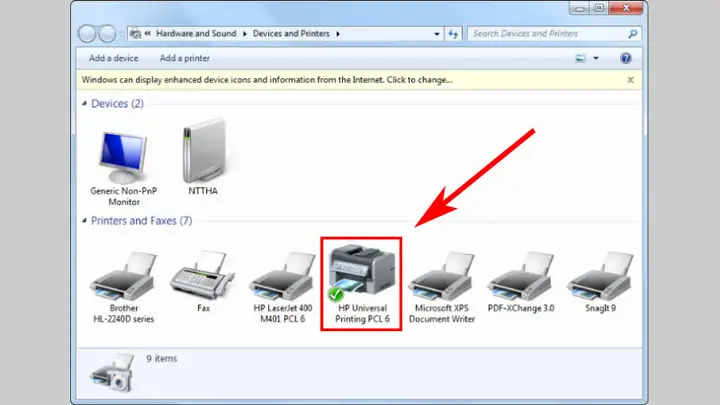
Task: Select the Generic Non-PnP Monitor device icon
Action: (x=123, y=158)
